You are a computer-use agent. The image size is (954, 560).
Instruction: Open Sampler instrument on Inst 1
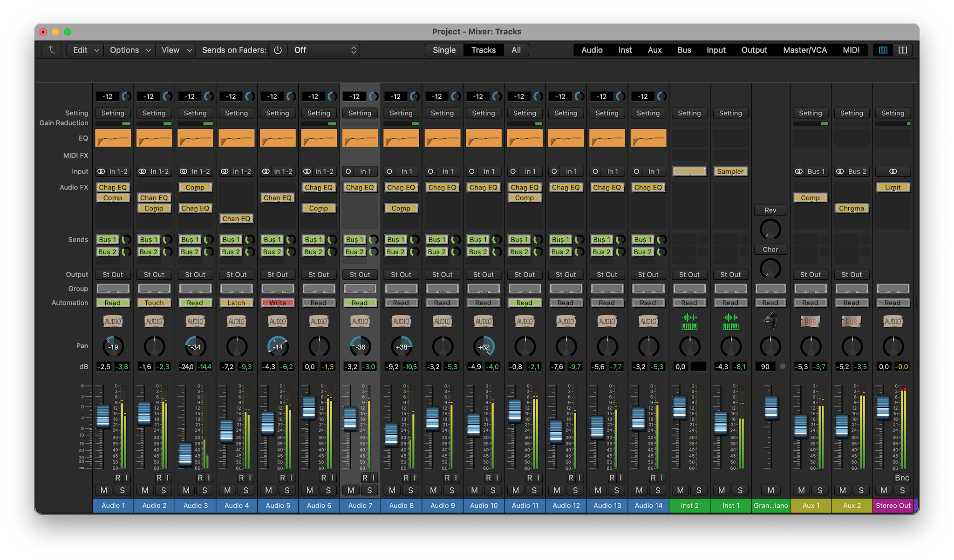click(730, 171)
